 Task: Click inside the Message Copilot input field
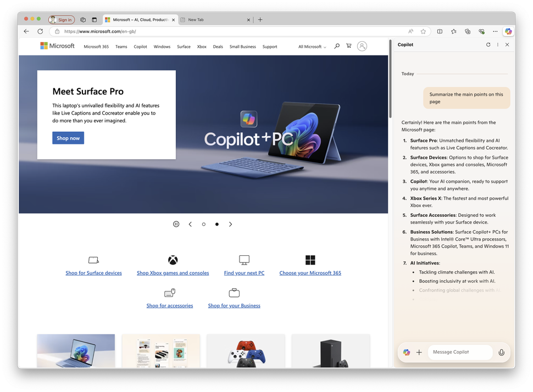[460, 352]
